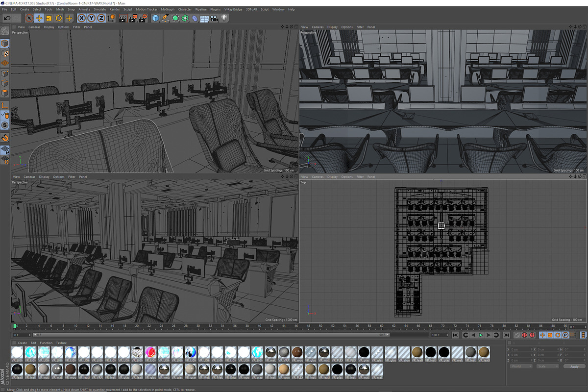Open the Scale mode dropdown
The image size is (588, 392).
pos(547,366)
